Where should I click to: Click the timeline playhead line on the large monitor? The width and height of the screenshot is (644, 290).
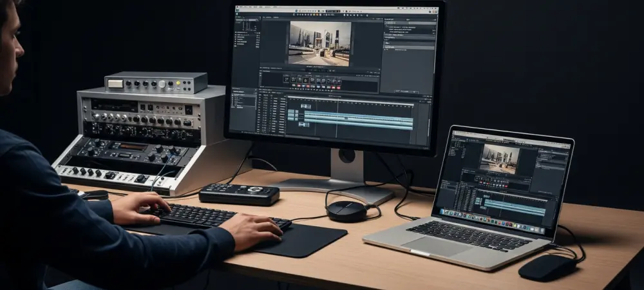coord(337,119)
